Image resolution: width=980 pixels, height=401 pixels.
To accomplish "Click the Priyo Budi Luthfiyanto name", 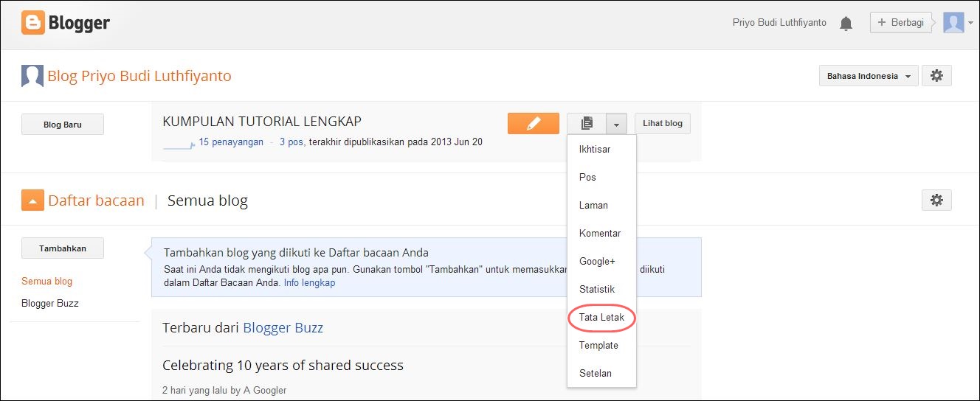I will click(779, 23).
